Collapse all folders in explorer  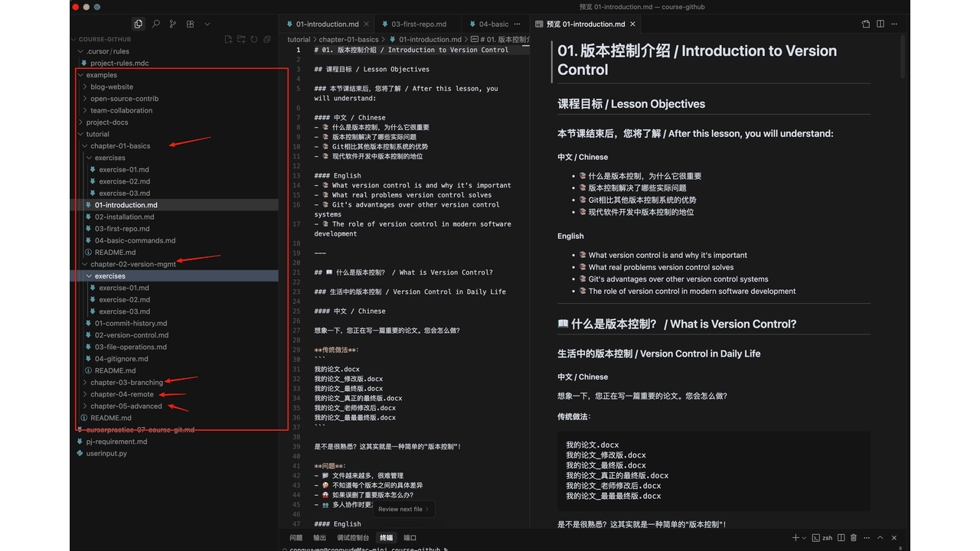[267, 39]
